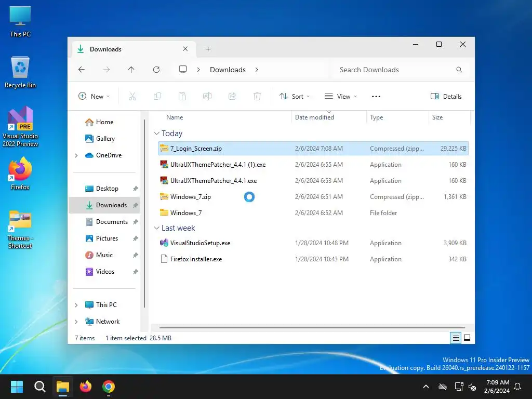Sort by Date modified column header
The height and width of the screenshot is (399, 532).
pyautogui.click(x=314, y=117)
